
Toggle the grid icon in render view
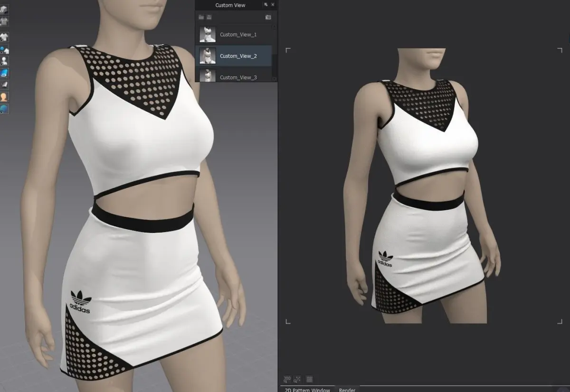pos(309,379)
